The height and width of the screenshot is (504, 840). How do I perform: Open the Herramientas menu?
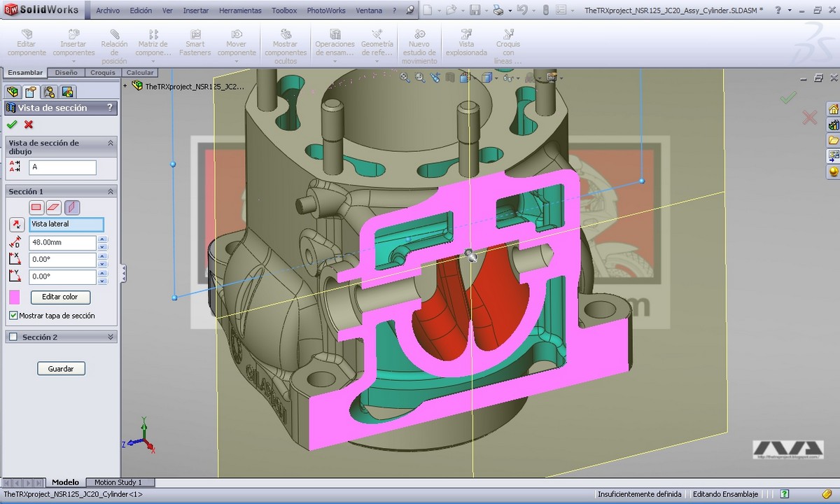coord(240,10)
